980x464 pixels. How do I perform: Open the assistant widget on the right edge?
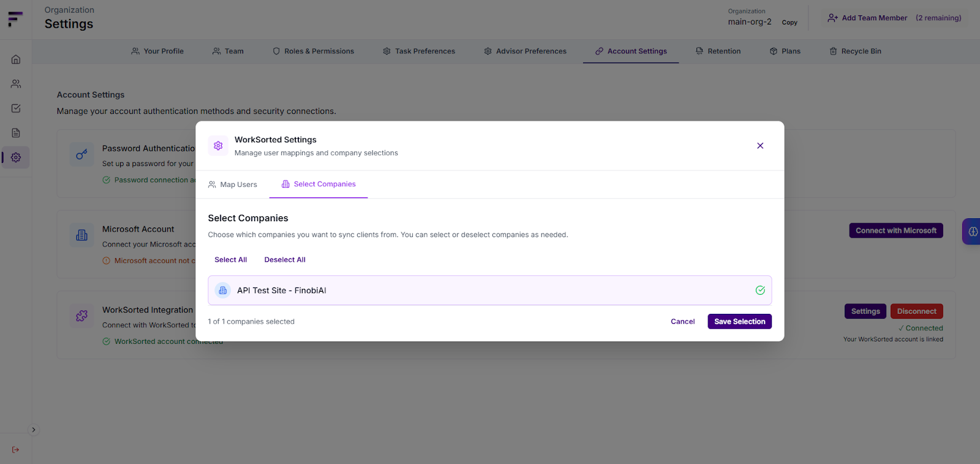point(972,232)
